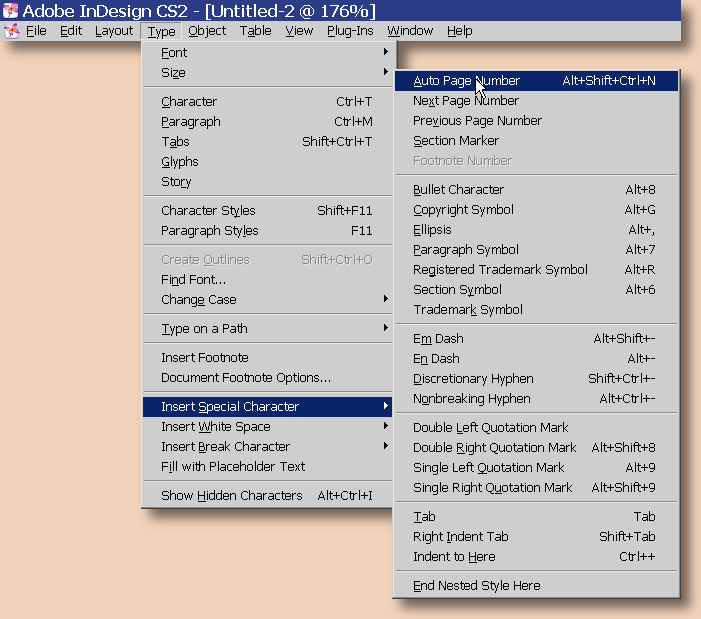The height and width of the screenshot is (619, 701).
Task: Open the Window menu
Action: (x=410, y=31)
